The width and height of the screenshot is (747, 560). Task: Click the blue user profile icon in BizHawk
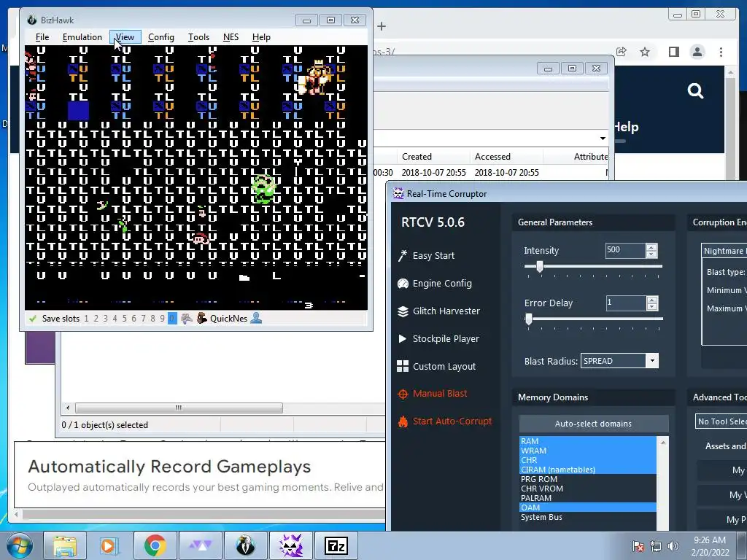coord(256,318)
